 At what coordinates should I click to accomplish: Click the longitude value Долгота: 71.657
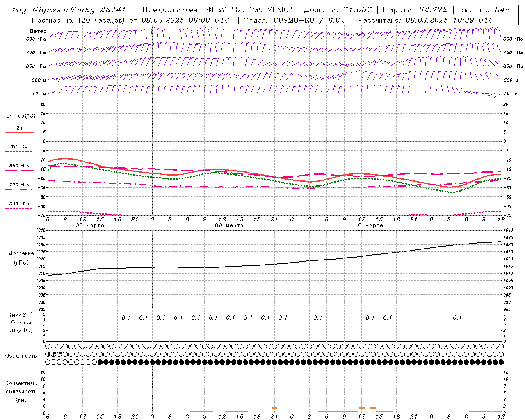click(x=338, y=10)
